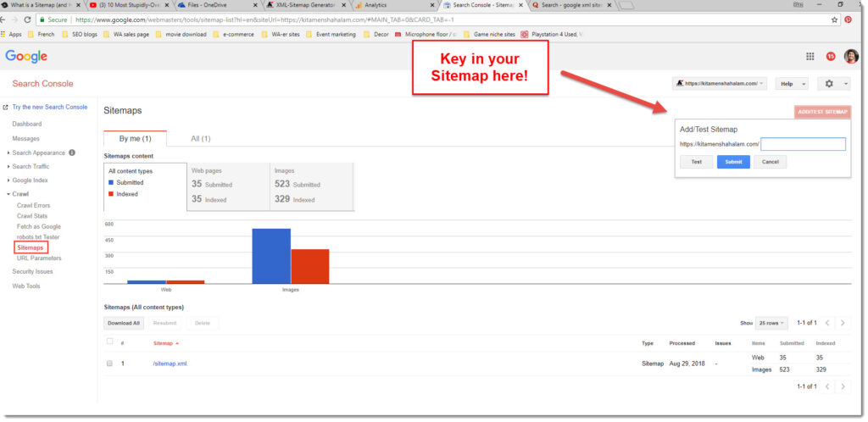This screenshot has height=422, width=868.
Task: Cancel the Add/Test Sitemap dialog
Action: [770, 162]
